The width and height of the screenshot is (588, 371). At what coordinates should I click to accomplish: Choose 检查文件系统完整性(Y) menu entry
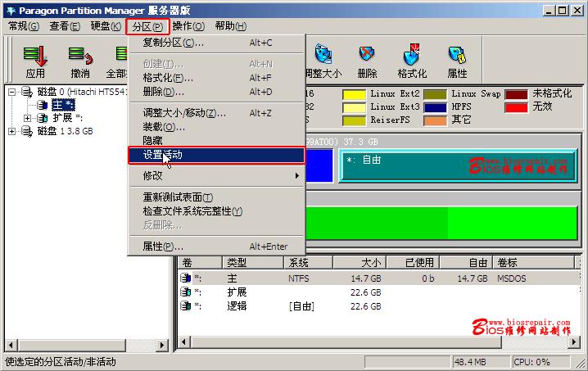click(217, 211)
